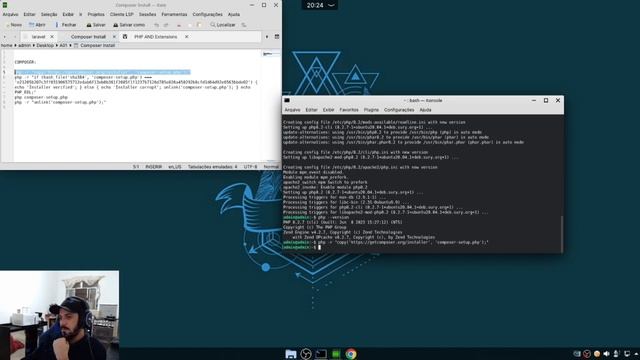The image size is (640, 360).
Task: Switch to the PHP AND Extensions tab
Action: click(x=156, y=37)
